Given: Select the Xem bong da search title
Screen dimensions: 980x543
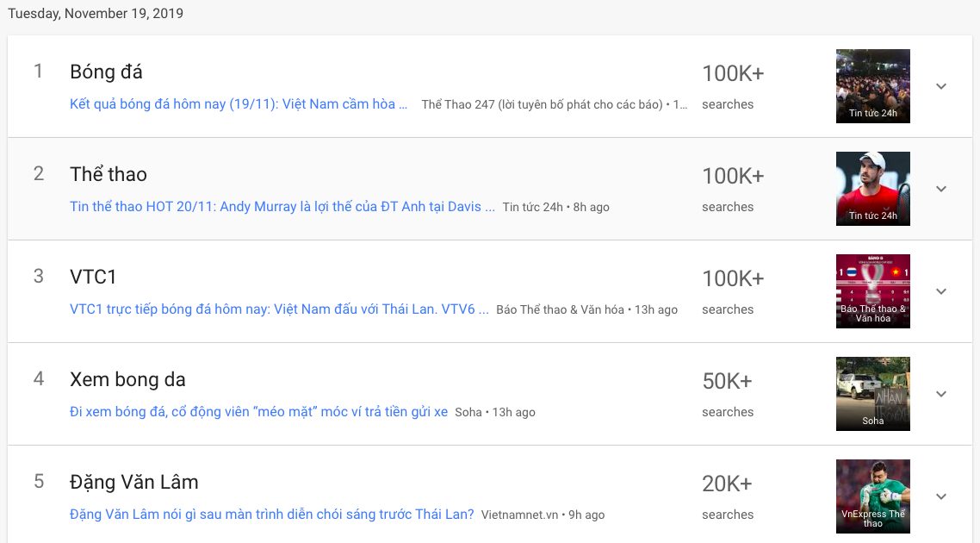Looking at the screenshot, I should 127,379.
